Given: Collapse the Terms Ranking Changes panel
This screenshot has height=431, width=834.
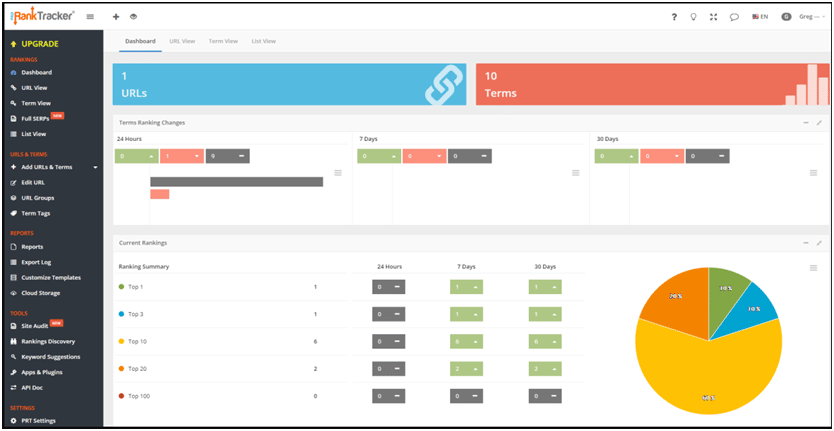Looking at the screenshot, I should (x=806, y=123).
